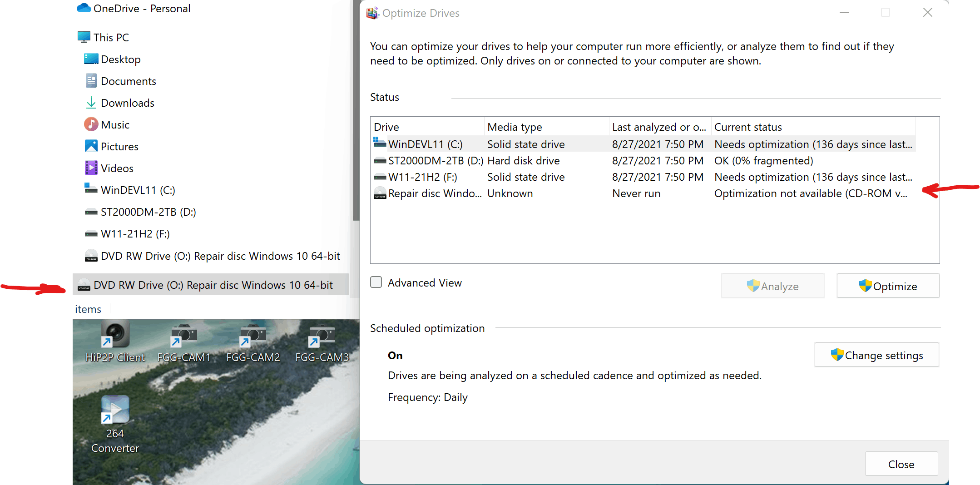Viewport: 980px width, 485px height.
Task: Click the Pictures folder icon
Action: tap(91, 146)
